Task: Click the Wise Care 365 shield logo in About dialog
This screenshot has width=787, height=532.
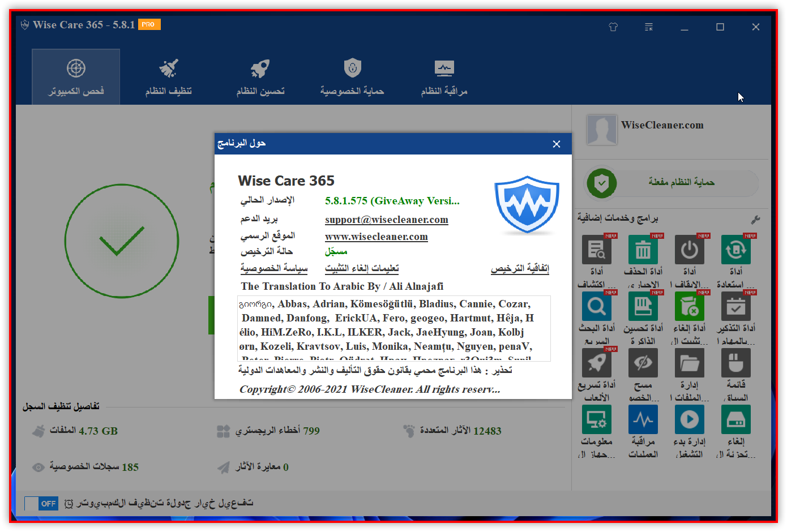Action: pyautogui.click(x=527, y=205)
